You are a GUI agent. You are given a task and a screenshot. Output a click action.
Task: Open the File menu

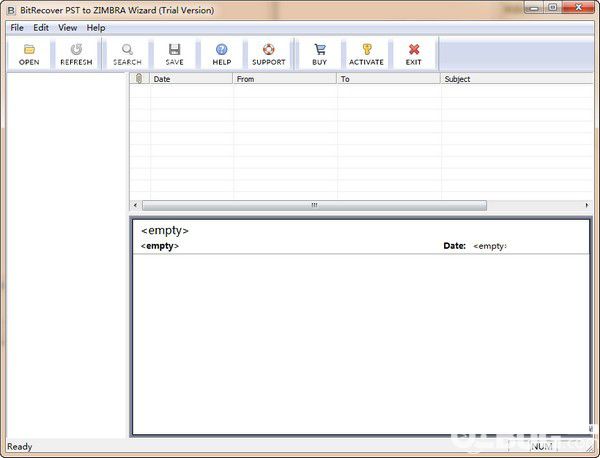tap(17, 28)
